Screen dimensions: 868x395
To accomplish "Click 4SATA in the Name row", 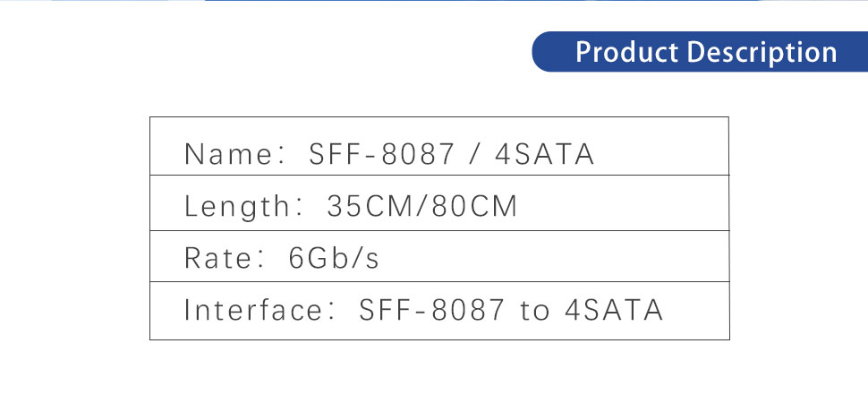I will [544, 154].
